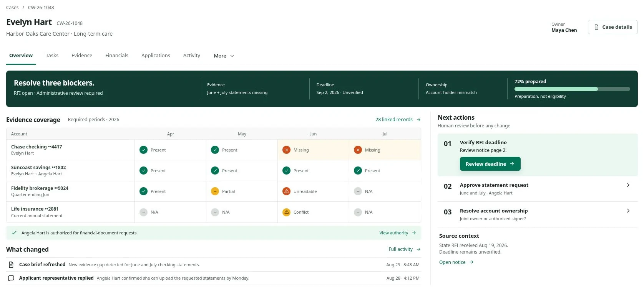Select the Applications tab
Screen dimensions: 644x290
click(x=156, y=56)
